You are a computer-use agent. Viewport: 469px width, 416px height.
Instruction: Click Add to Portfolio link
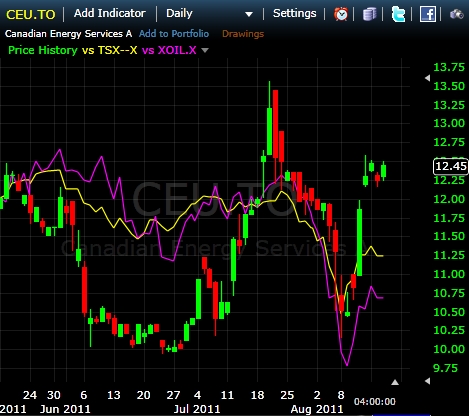click(174, 34)
